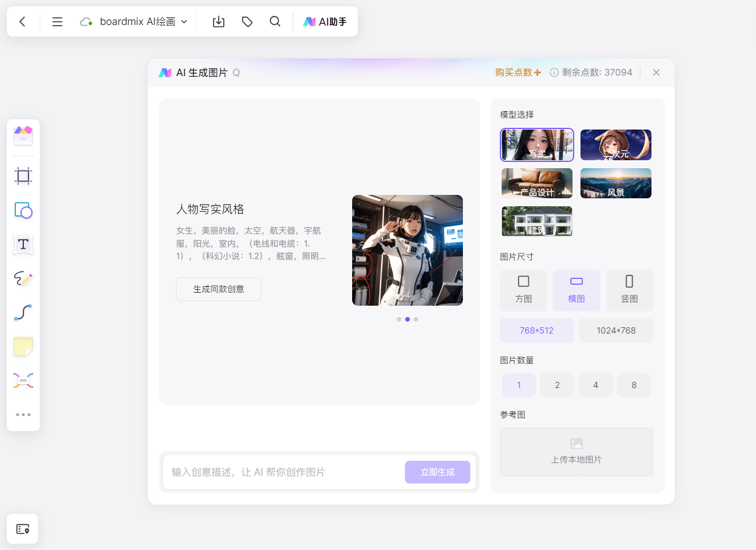The height and width of the screenshot is (550, 756).
Task: Select 768*512 resolution
Action: click(537, 331)
